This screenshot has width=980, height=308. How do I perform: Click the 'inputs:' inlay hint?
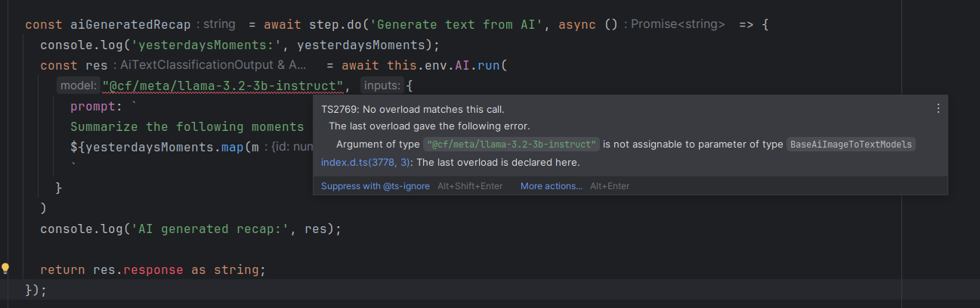pos(382,86)
